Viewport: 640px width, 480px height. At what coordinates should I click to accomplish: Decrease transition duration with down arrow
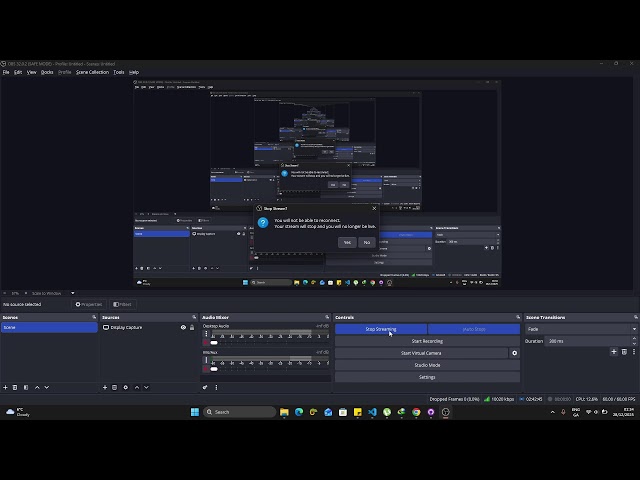click(x=634, y=343)
